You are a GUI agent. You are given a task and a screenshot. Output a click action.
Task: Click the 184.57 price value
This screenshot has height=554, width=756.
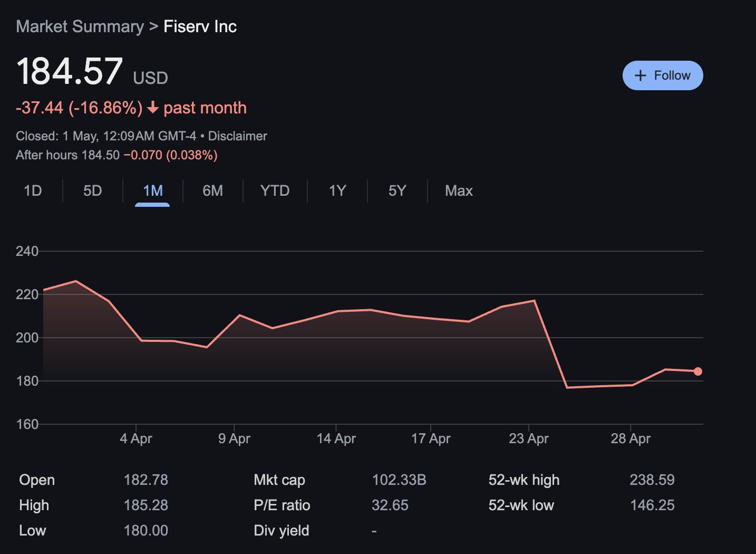[x=70, y=71]
